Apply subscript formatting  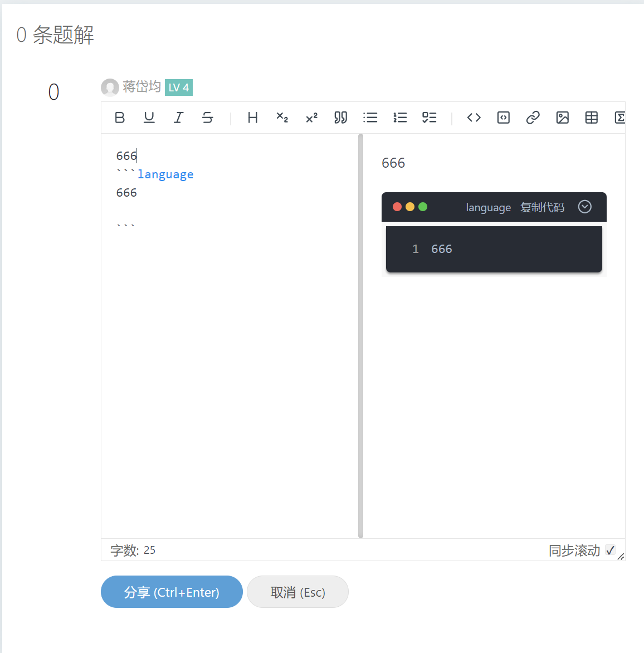coord(282,118)
